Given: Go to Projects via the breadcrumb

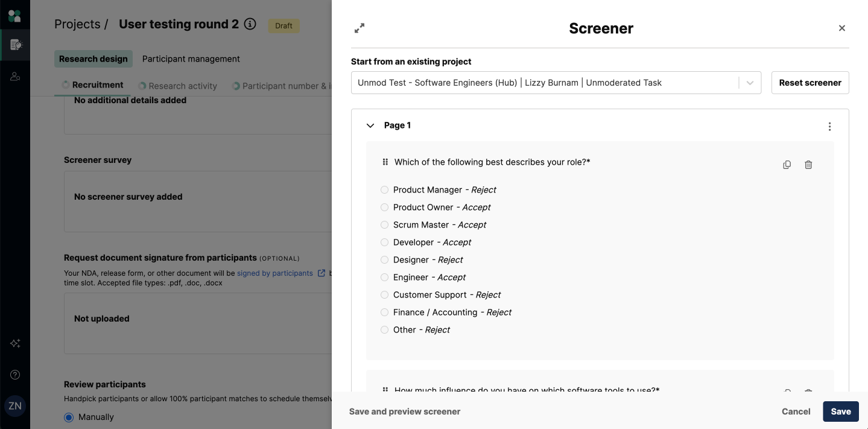Looking at the screenshot, I should tap(77, 24).
